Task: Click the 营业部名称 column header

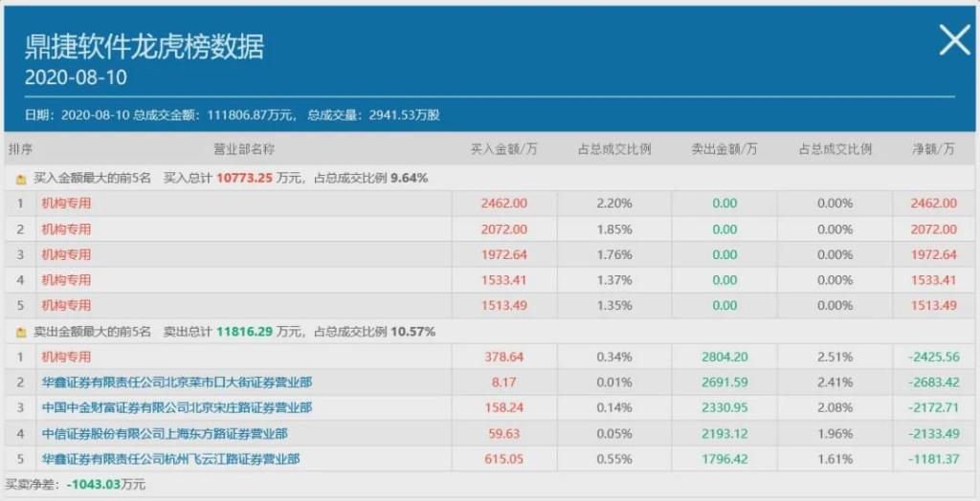Action: coord(244,149)
